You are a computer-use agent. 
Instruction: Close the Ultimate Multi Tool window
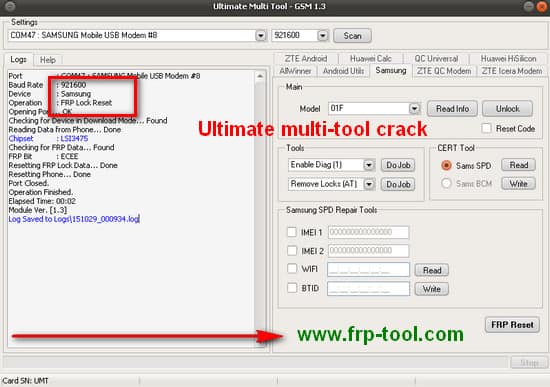coord(542,7)
